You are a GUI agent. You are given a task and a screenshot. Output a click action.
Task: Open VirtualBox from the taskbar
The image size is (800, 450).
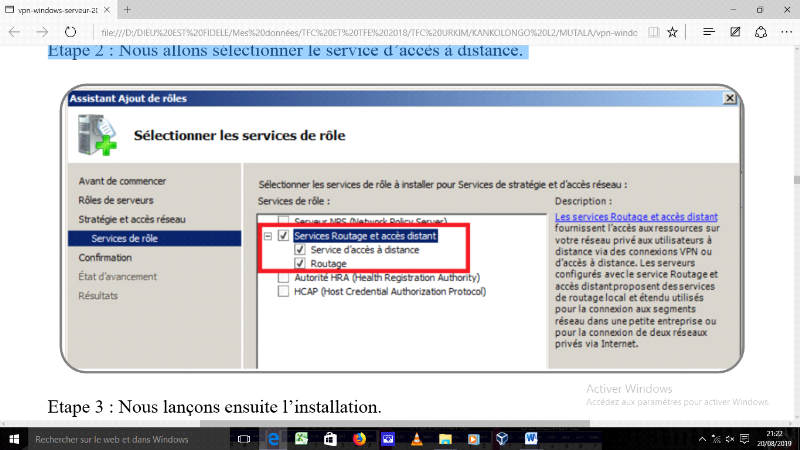coord(502,439)
